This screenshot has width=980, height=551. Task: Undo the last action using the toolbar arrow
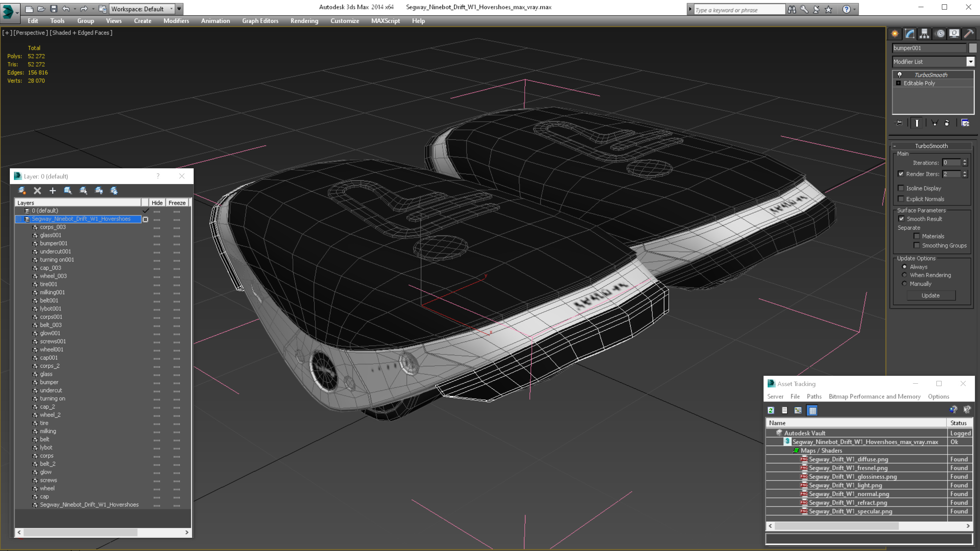[x=66, y=9]
